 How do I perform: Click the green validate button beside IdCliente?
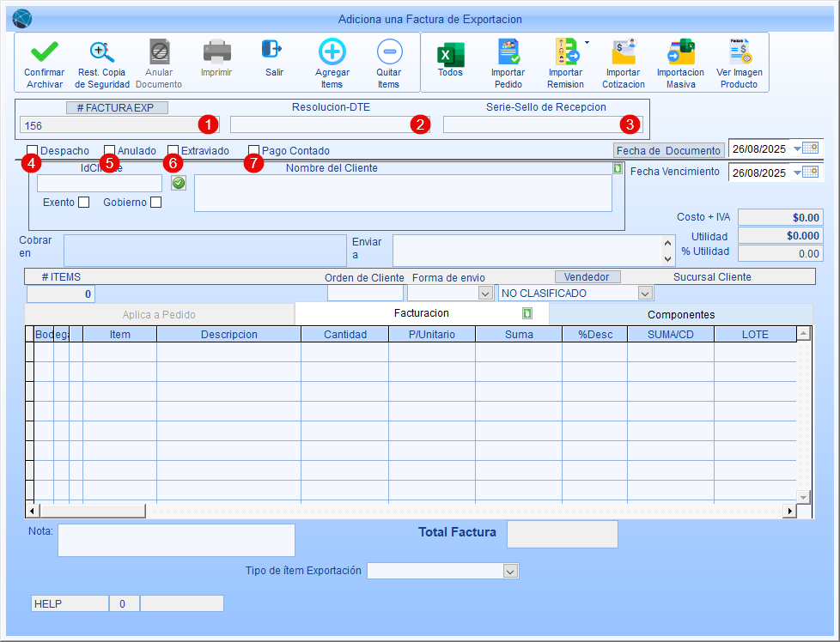178,183
